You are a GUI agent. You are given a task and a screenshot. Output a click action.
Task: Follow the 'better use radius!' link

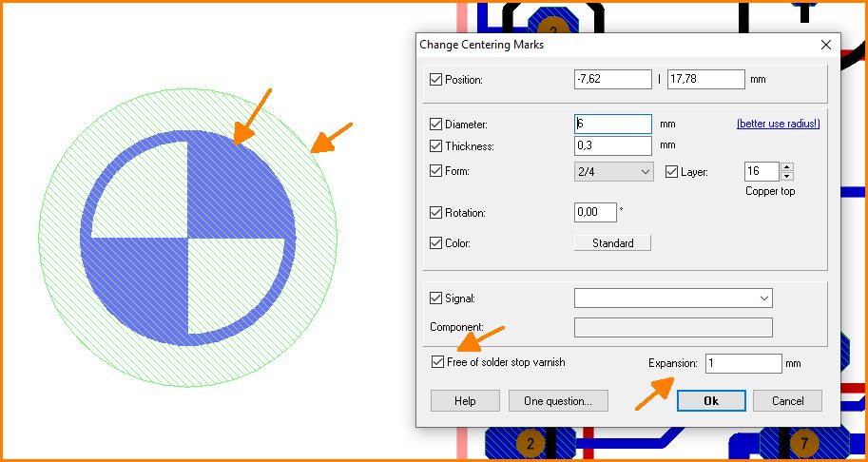click(x=778, y=125)
